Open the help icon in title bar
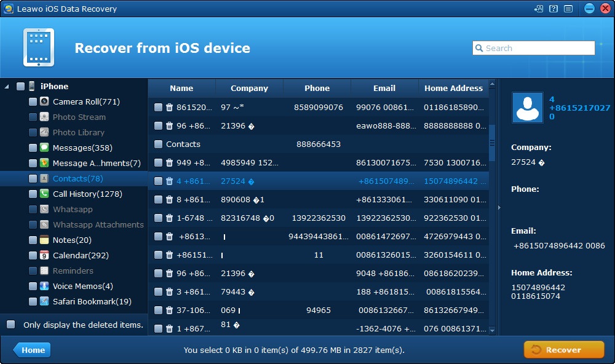The height and width of the screenshot is (364, 615). click(x=553, y=9)
